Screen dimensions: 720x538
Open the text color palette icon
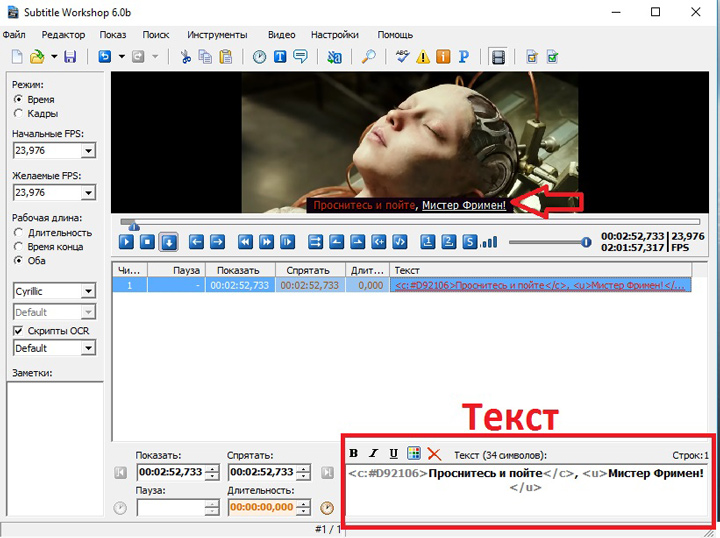pyautogui.click(x=414, y=454)
